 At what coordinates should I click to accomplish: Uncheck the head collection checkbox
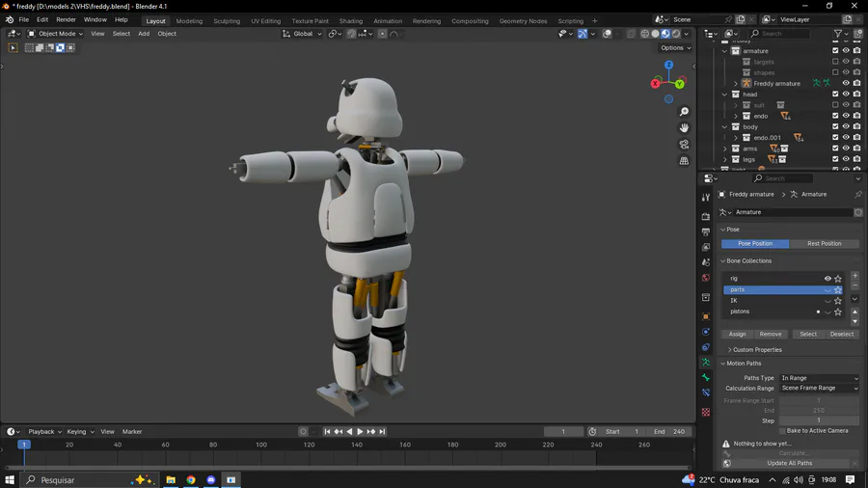pos(835,95)
